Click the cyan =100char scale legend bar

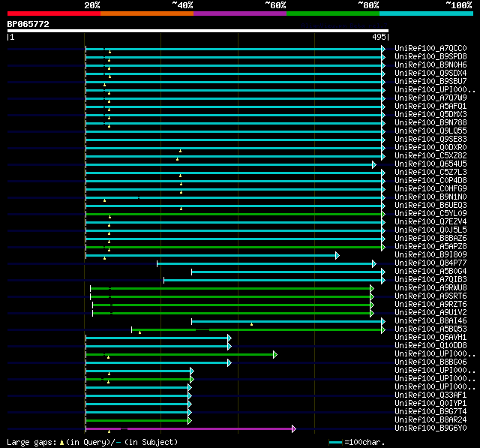[x=336, y=443]
